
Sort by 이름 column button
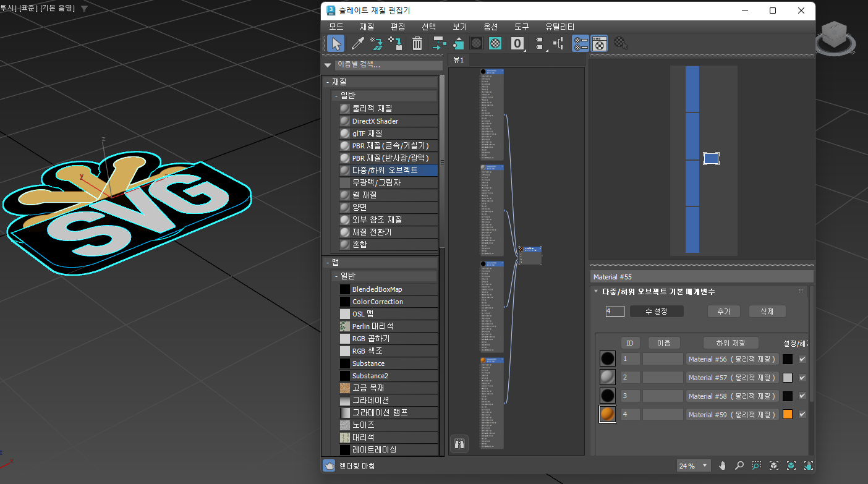[664, 343]
